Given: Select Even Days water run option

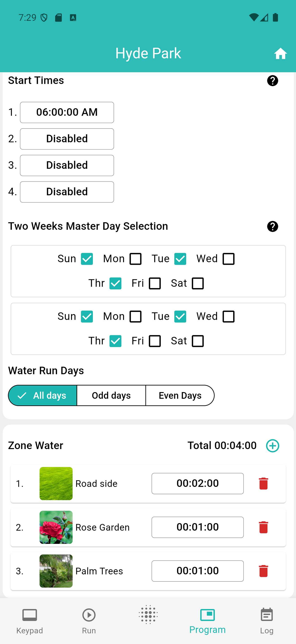Looking at the screenshot, I should pos(180,395).
